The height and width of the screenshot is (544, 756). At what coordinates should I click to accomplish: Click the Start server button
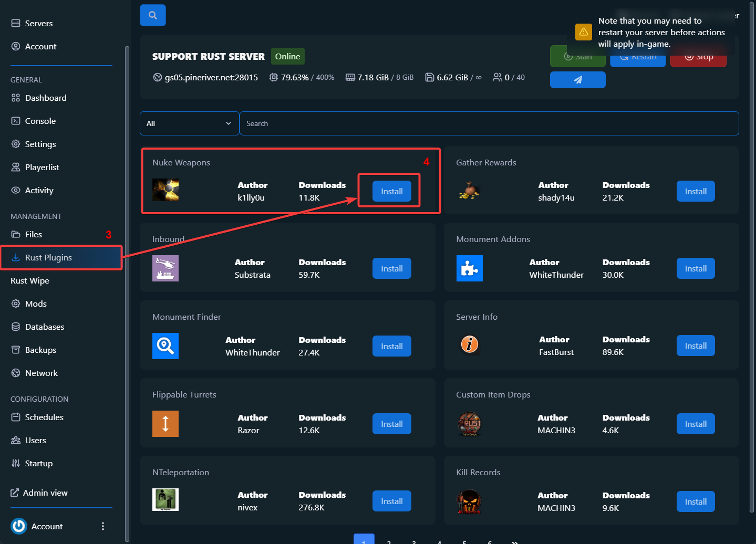tap(578, 56)
